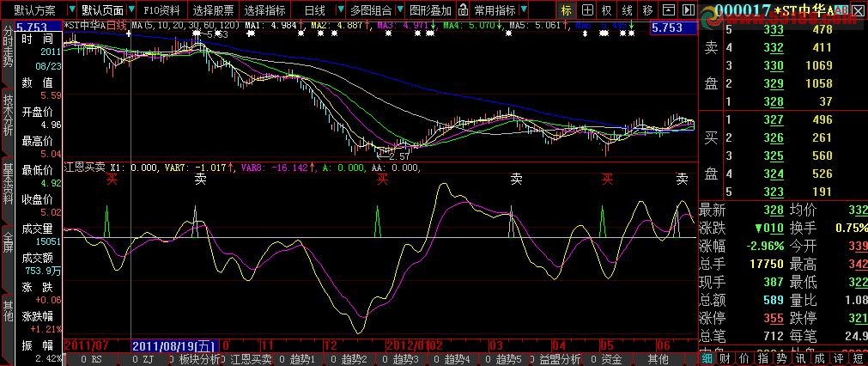Select the 趋势5 bottom tab
The width and height of the screenshot is (868, 366).
click(x=504, y=359)
